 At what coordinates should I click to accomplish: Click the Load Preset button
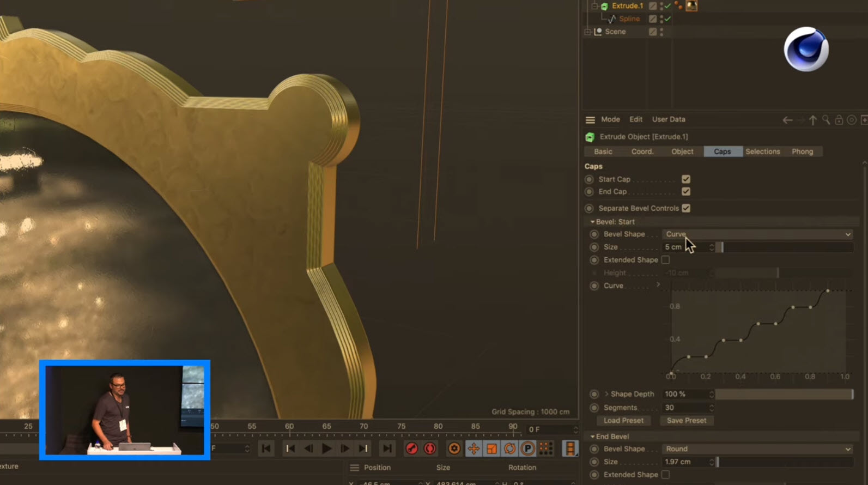(x=623, y=421)
